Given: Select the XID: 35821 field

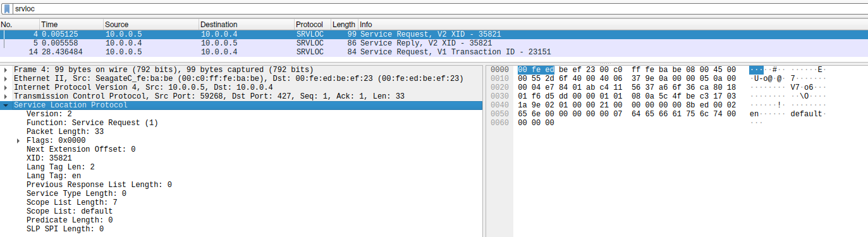Looking at the screenshot, I should pyautogui.click(x=49, y=158).
